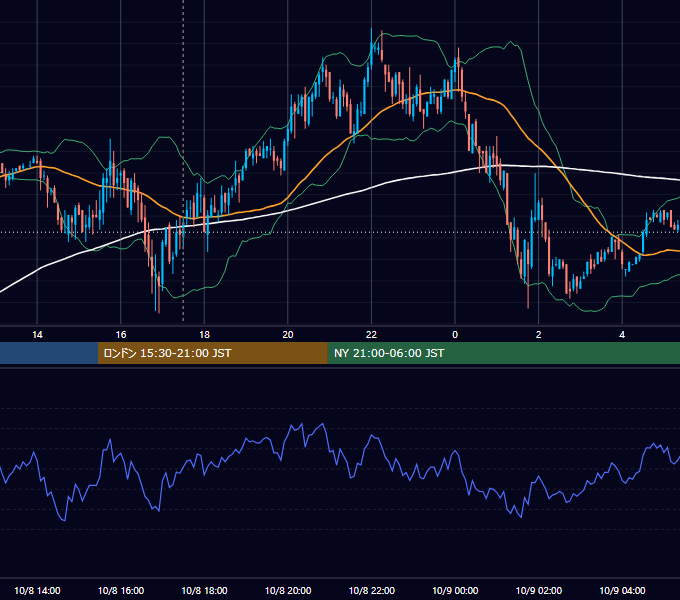This screenshot has width=680, height=600.
Task: Click the 22 hour label on price chart axis
Action: (371, 335)
